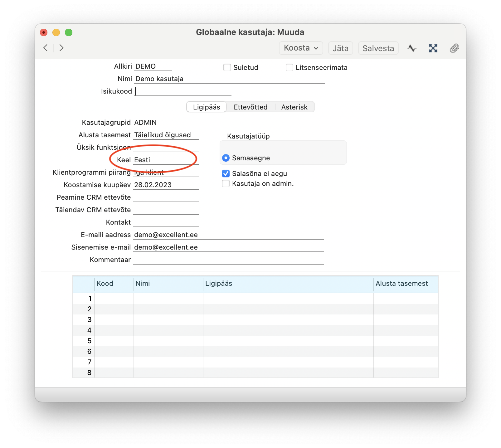Screen dimensions: 501x448
Task: Click the Peamine CRM ettevõte field
Action: [x=166, y=197]
